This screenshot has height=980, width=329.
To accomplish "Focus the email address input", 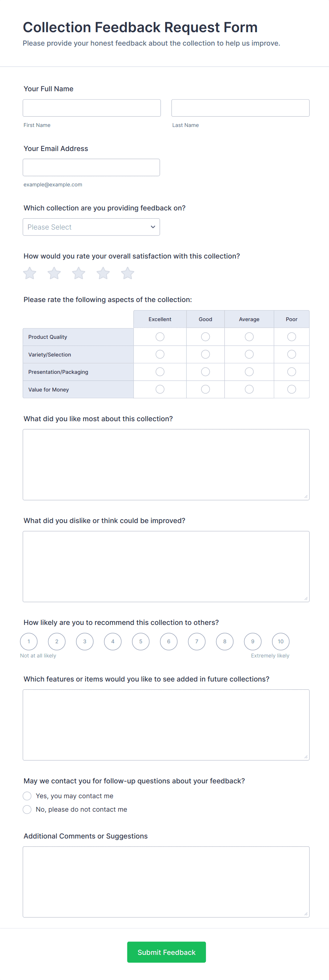I will point(91,167).
